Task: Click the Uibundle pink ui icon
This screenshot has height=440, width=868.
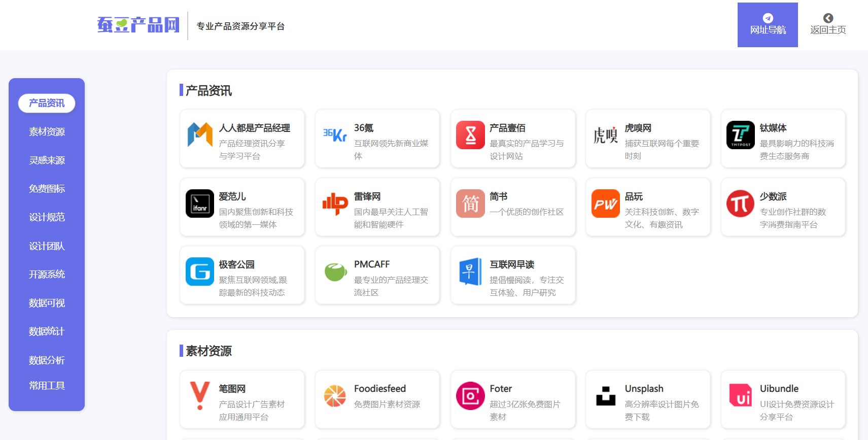Action: [x=741, y=396]
